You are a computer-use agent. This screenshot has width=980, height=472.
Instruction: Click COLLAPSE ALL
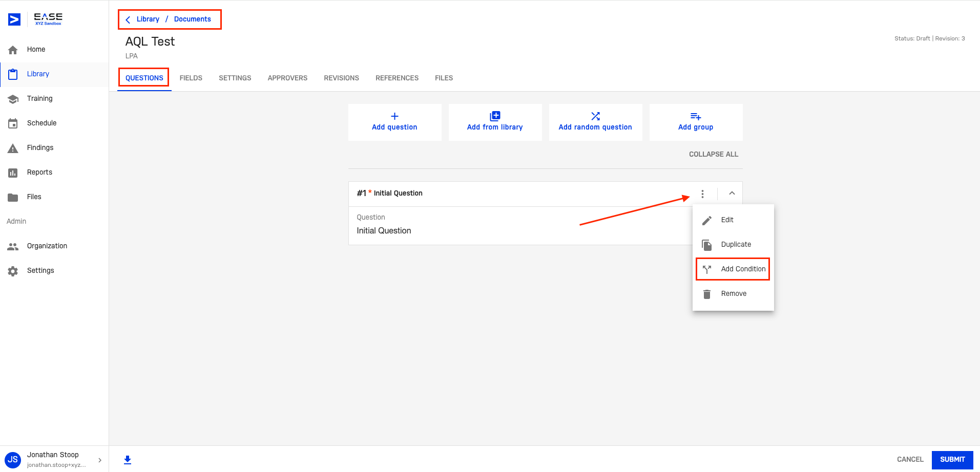(x=714, y=155)
